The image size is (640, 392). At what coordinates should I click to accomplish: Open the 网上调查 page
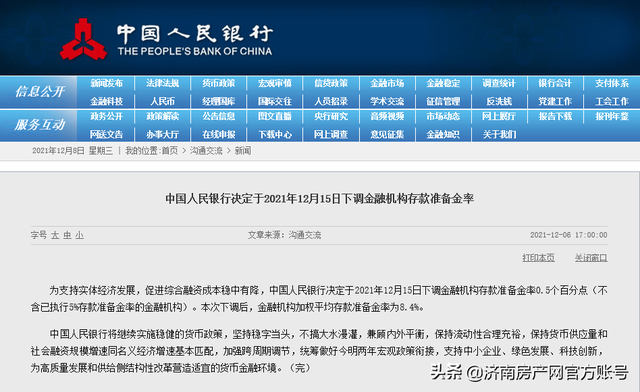coord(331,134)
